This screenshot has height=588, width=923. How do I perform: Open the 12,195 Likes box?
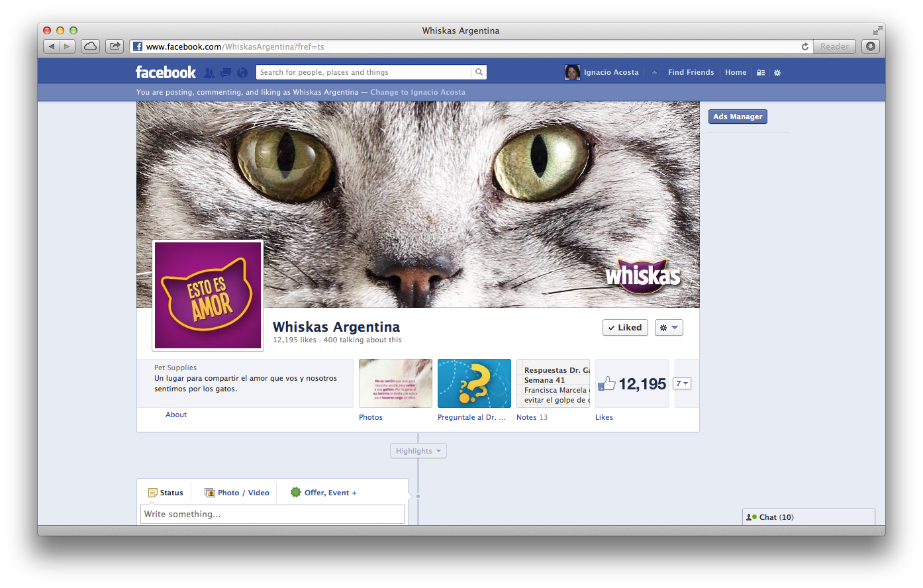632,383
